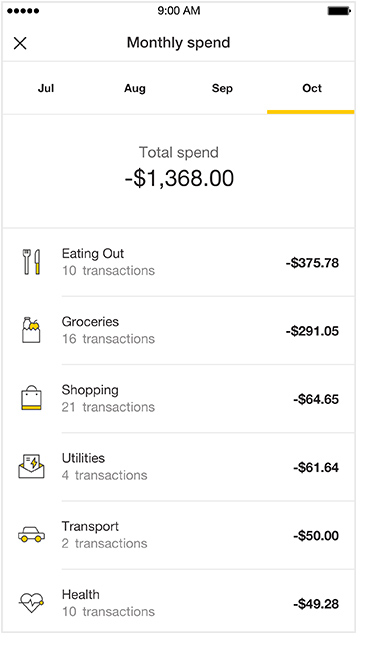Tap the Groceries bag icon
The width and height of the screenshot is (376, 669).
(x=31, y=330)
